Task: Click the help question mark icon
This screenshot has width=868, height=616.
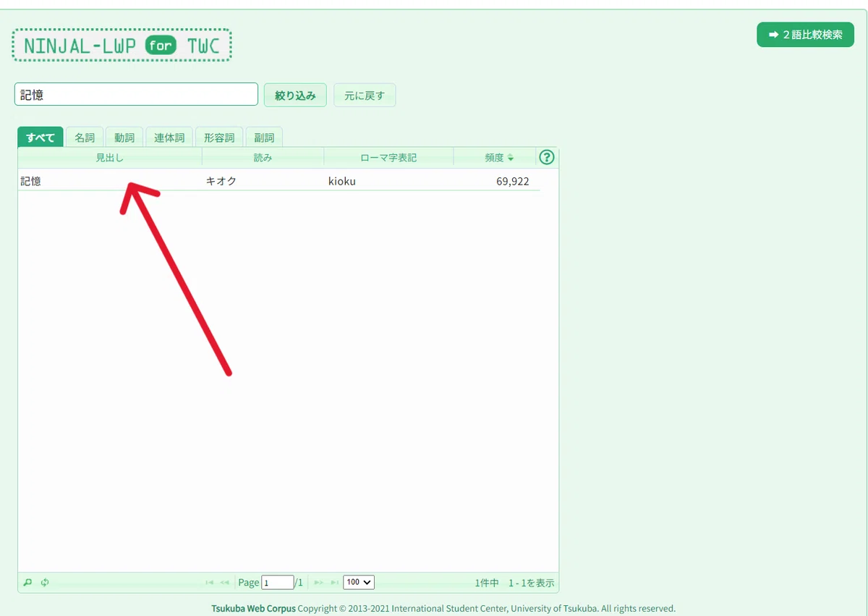Action: coord(547,157)
